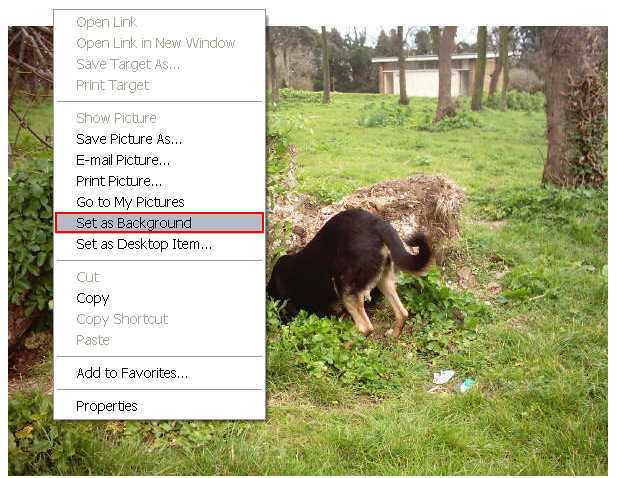Open Go to My Pictures entry
Screen dimensions: 638x478
point(159,202)
